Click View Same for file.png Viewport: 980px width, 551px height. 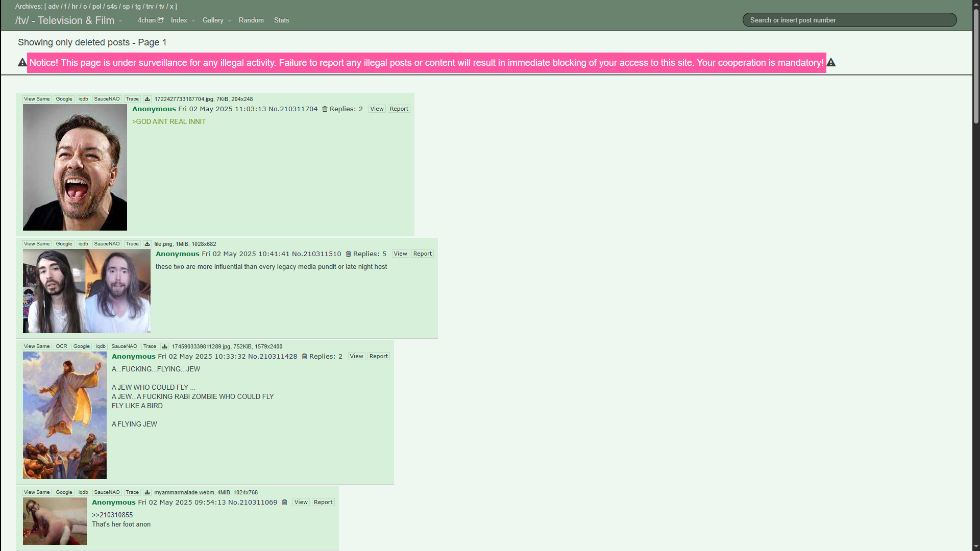coord(37,244)
